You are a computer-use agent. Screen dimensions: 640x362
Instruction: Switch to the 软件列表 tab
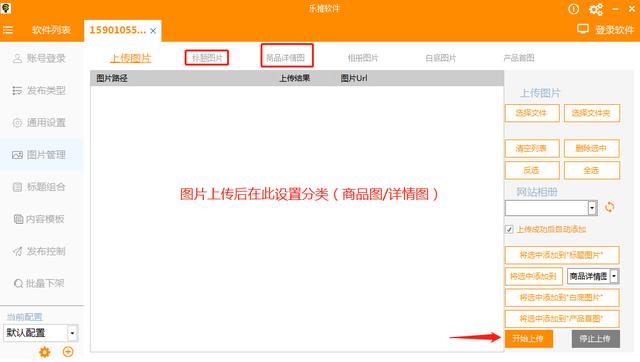[x=51, y=30]
